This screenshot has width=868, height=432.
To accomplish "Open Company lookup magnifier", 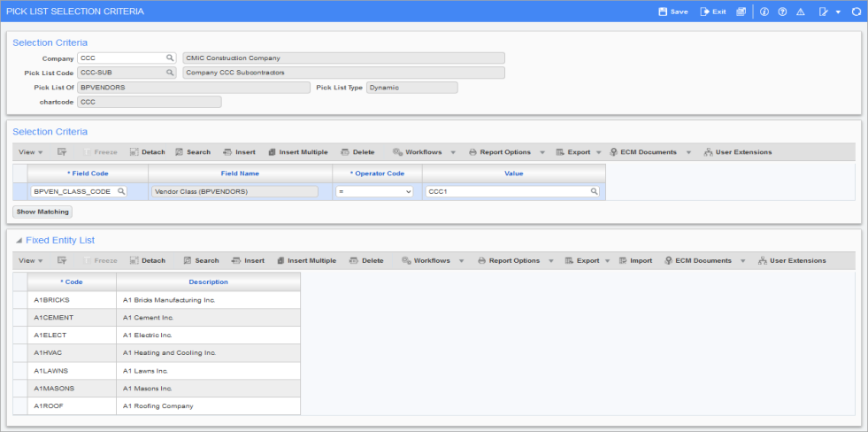I will click(x=170, y=58).
